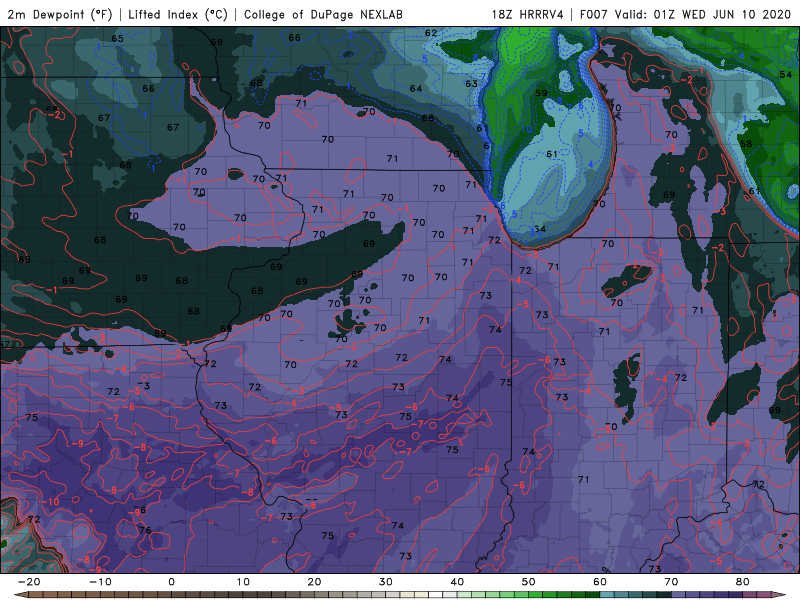Click the 65 dewpoint value on the map
800x600 pixels.
pos(117,39)
